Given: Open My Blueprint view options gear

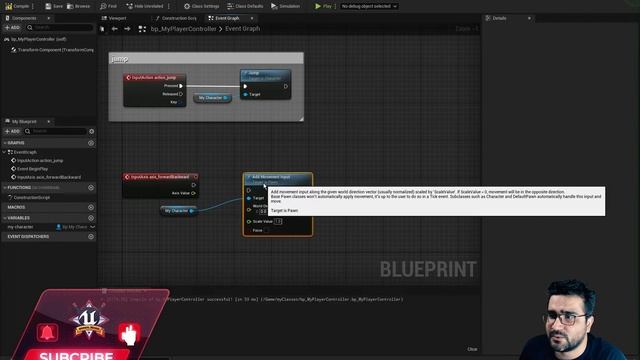Looking at the screenshot, I should [x=91, y=131].
